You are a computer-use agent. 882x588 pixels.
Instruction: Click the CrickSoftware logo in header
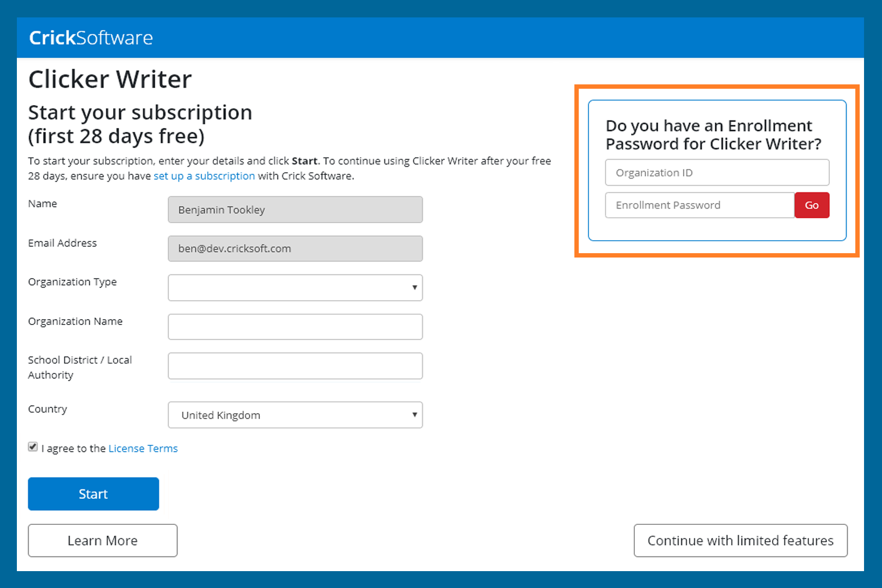tap(91, 38)
